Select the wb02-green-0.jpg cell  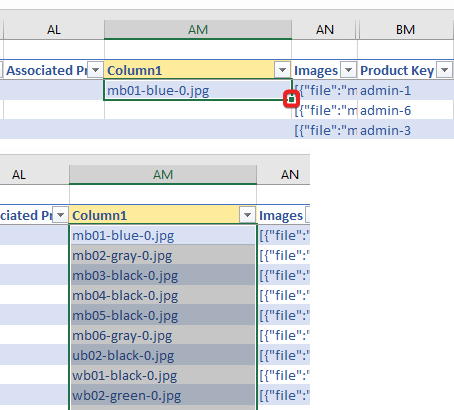pos(163,395)
